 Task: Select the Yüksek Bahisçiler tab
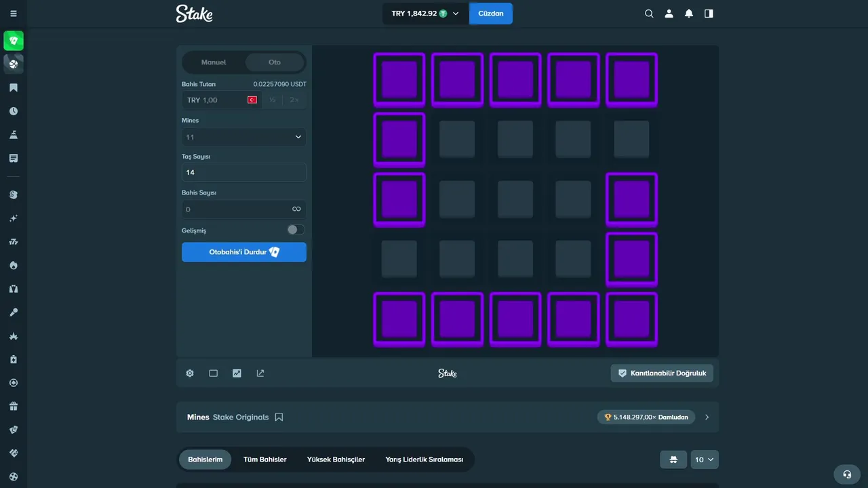[336, 460]
